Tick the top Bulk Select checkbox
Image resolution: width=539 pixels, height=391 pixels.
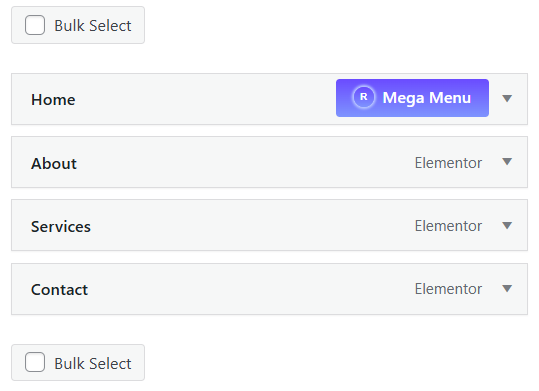coord(35,25)
